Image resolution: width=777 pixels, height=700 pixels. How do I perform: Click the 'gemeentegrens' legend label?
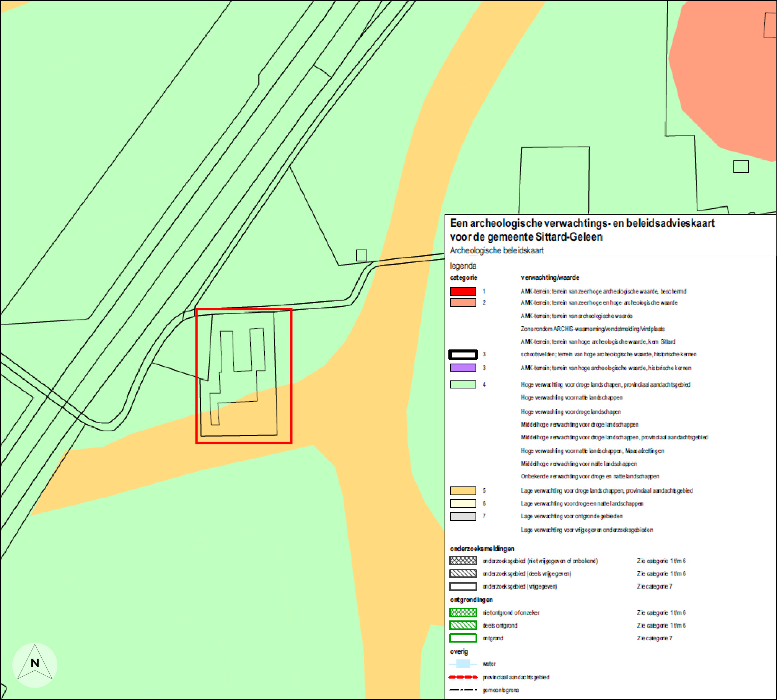[x=500, y=690]
